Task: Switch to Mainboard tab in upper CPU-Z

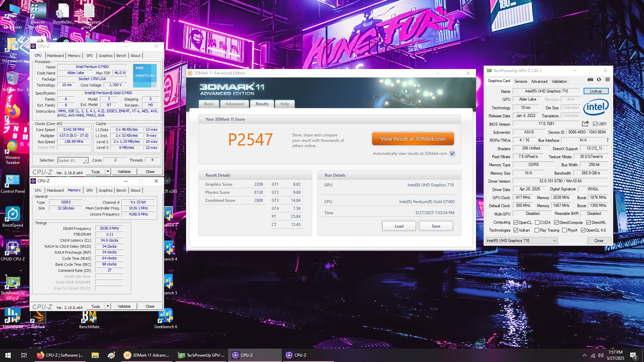Action: pos(55,56)
